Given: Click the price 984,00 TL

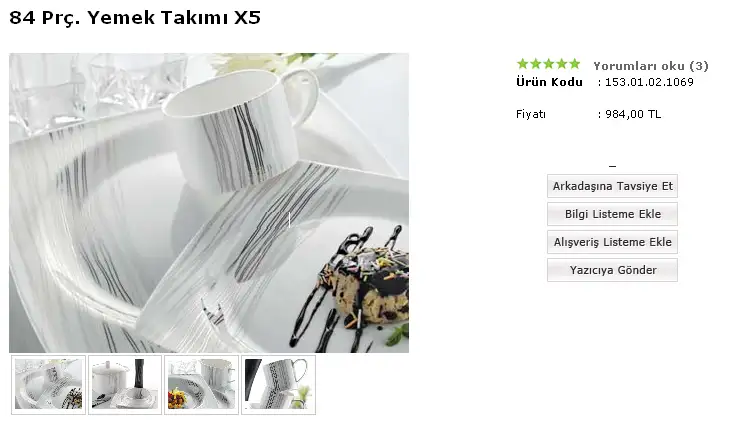Looking at the screenshot, I should pos(633,114).
